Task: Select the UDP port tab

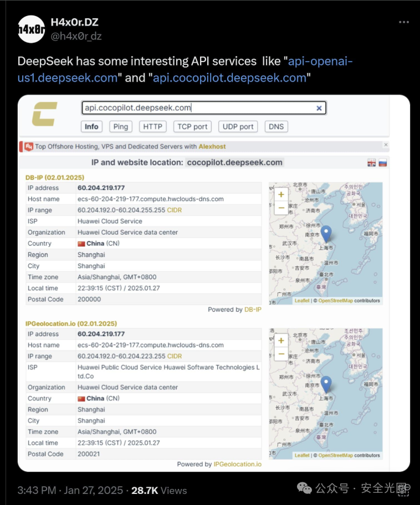Action: click(238, 127)
